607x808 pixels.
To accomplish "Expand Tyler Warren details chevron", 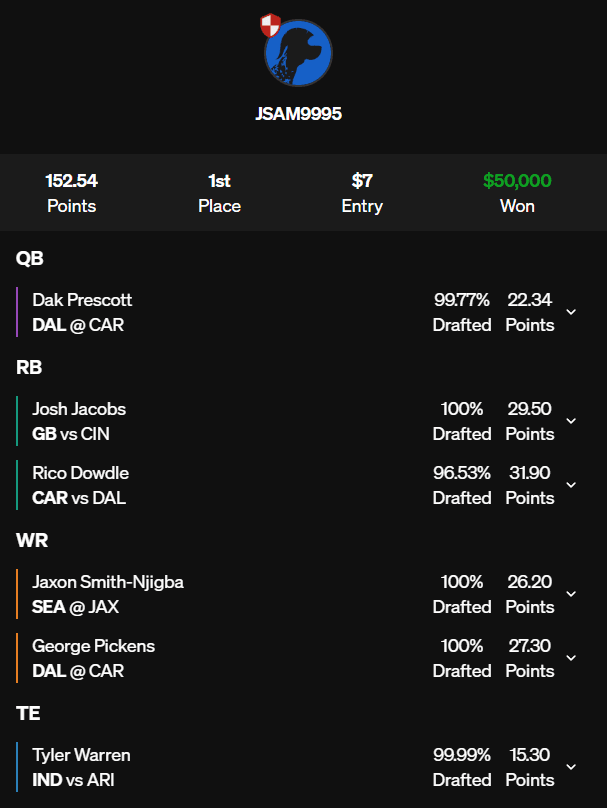I will 571,767.
